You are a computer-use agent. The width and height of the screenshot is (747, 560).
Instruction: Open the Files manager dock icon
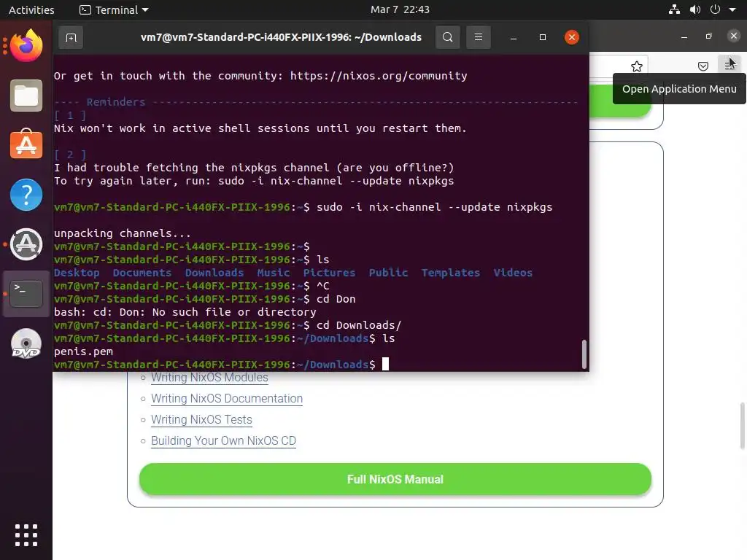tap(26, 96)
